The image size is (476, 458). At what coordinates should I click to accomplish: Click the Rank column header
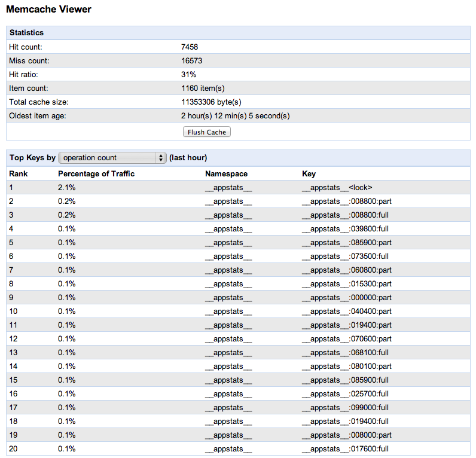[18, 174]
